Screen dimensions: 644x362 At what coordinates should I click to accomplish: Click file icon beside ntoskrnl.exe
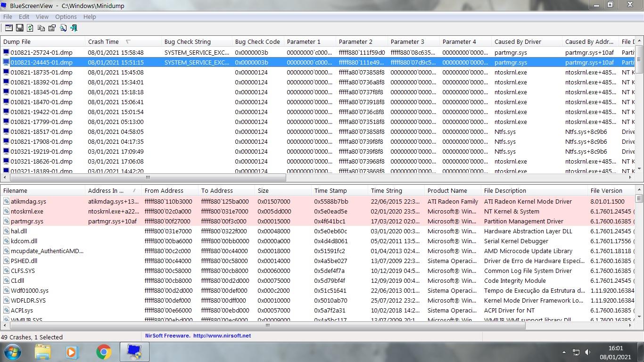pos(6,211)
